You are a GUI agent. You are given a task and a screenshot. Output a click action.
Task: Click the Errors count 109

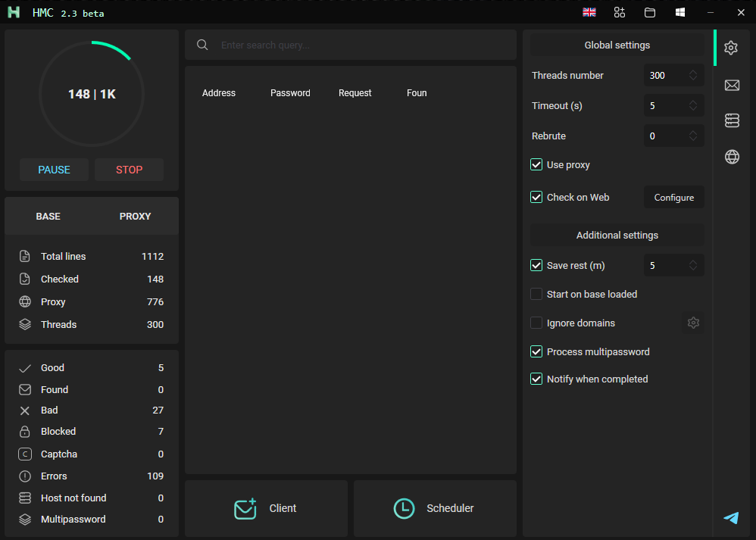click(x=155, y=476)
